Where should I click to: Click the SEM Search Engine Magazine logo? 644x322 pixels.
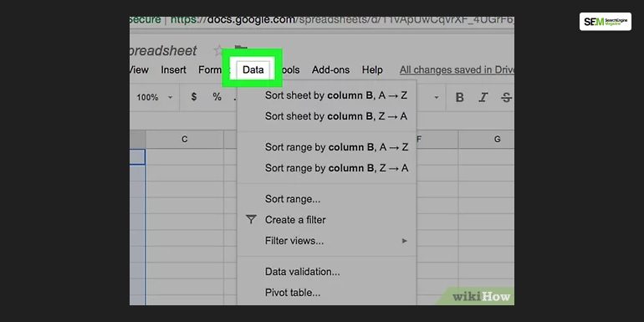coord(606,22)
